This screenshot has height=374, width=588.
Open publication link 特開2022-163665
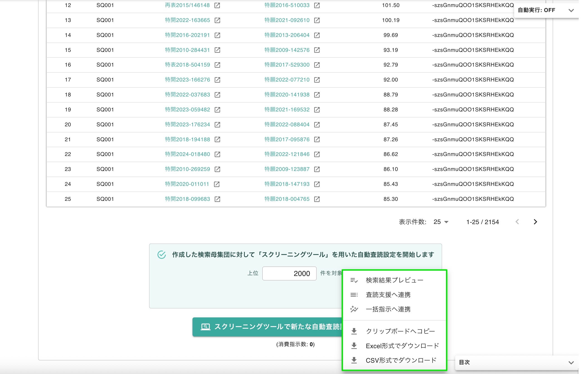(x=187, y=20)
